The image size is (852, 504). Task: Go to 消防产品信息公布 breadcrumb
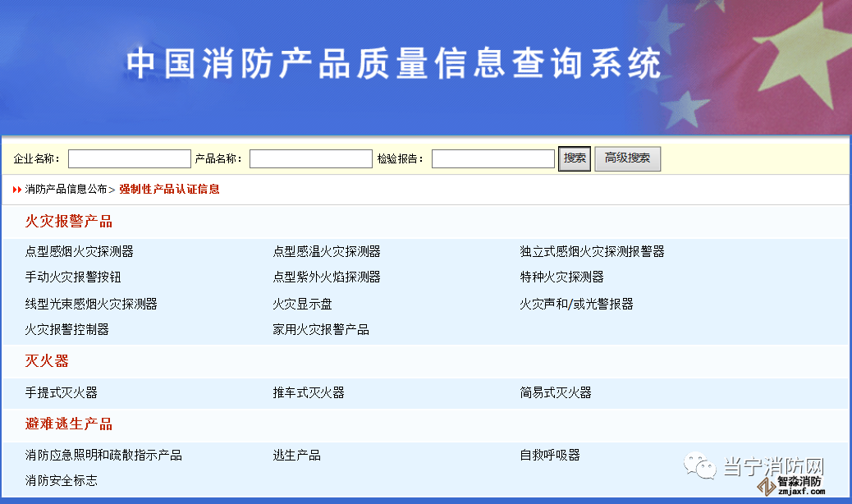click(66, 190)
